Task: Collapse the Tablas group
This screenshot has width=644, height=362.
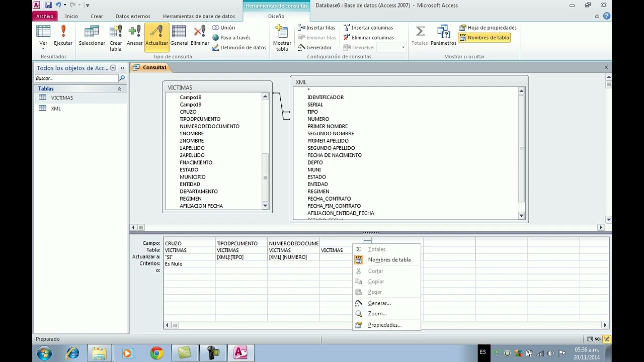Action: [119, 88]
